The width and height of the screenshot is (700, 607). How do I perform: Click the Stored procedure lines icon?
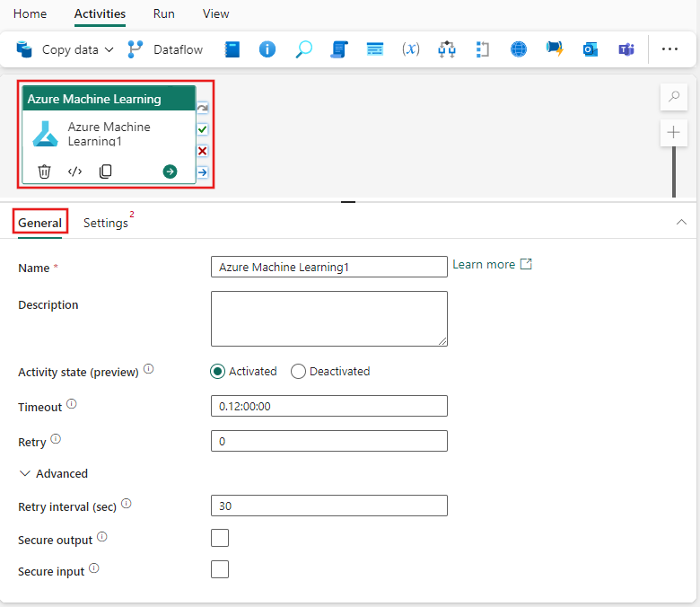(374, 49)
